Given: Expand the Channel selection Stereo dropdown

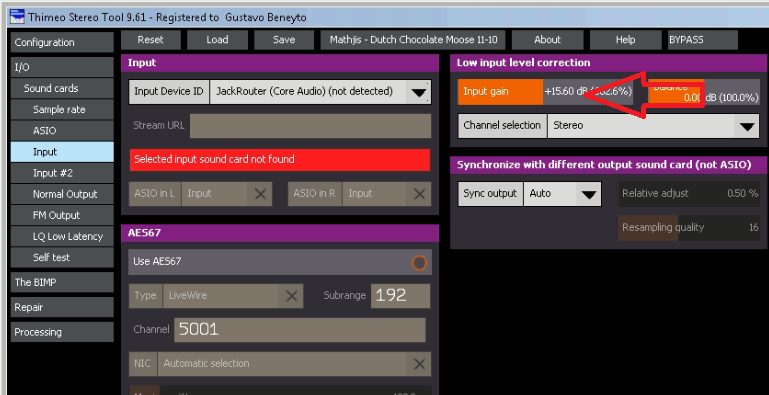Looking at the screenshot, I should point(747,126).
